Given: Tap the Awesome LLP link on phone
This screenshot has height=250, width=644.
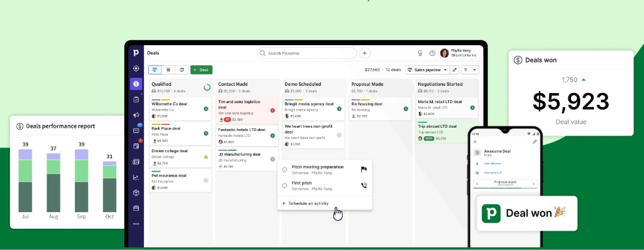Looking at the screenshot, I should pos(493,173).
